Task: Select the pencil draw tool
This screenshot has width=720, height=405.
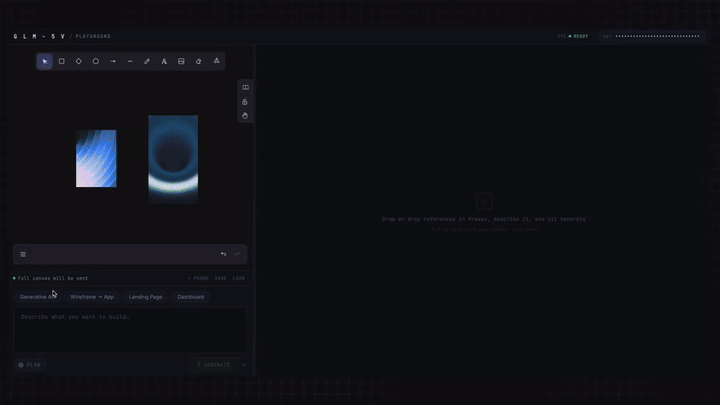Action: (147, 61)
